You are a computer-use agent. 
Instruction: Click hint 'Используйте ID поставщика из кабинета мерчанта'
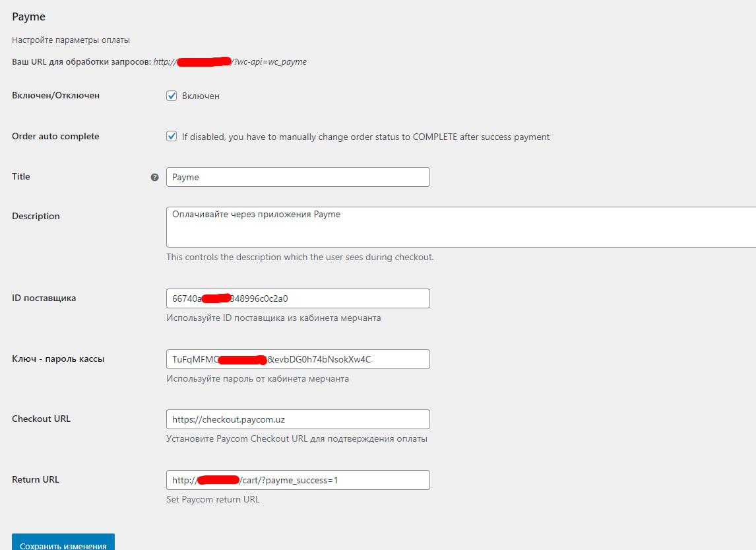point(273,318)
